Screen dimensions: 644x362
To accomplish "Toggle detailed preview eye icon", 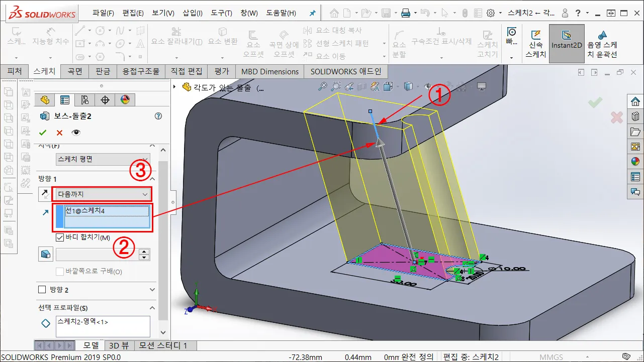I will [76, 133].
